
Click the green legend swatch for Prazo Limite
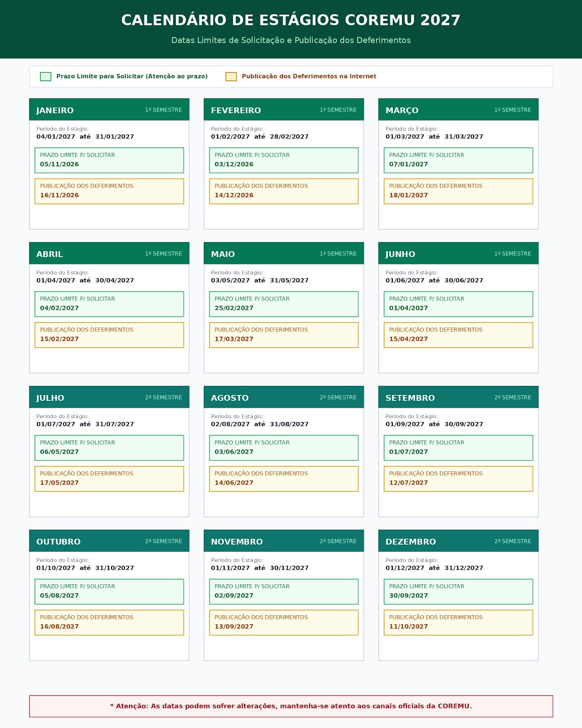pyautogui.click(x=45, y=76)
